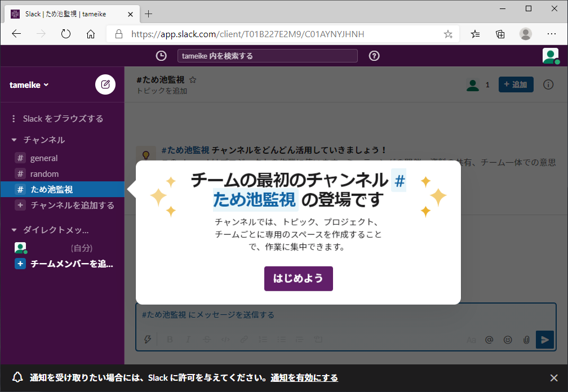
Task: Click the emoji picker icon
Action: pos(508,340)
